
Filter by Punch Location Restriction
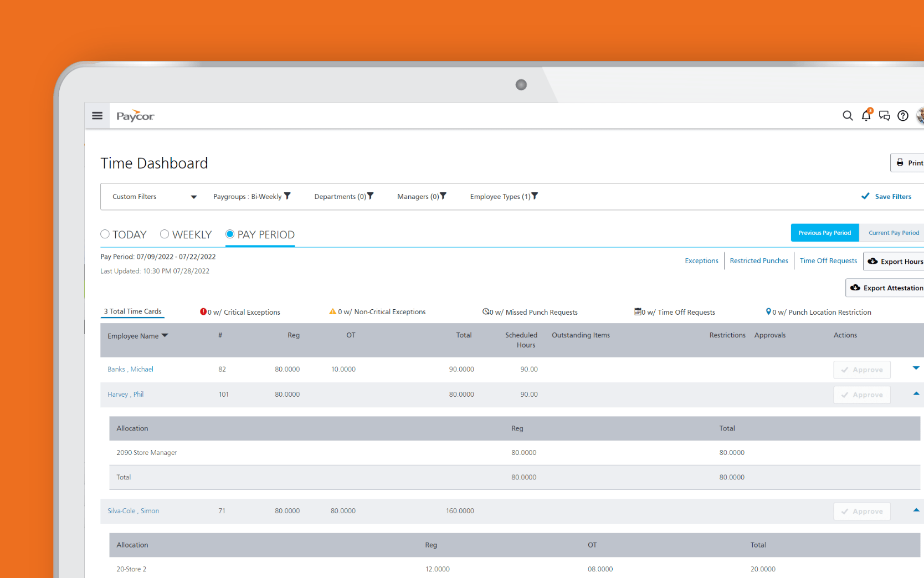click(819, 312)
